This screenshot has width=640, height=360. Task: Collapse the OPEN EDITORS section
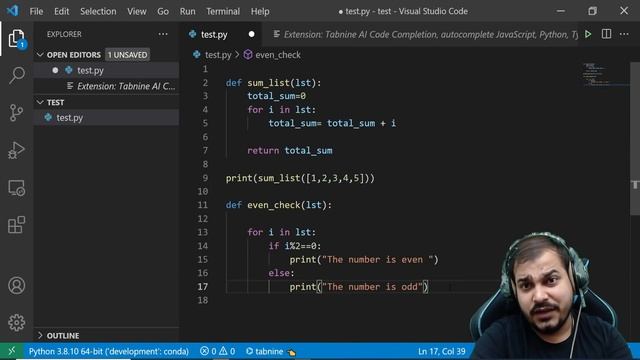click(x=40, y=55)
